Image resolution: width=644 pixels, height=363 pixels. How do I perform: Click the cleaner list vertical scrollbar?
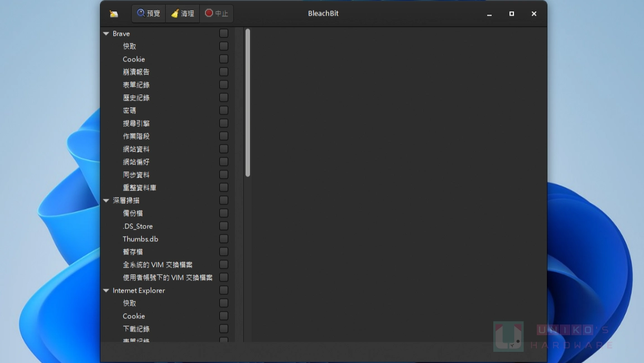tap(248, 103)
